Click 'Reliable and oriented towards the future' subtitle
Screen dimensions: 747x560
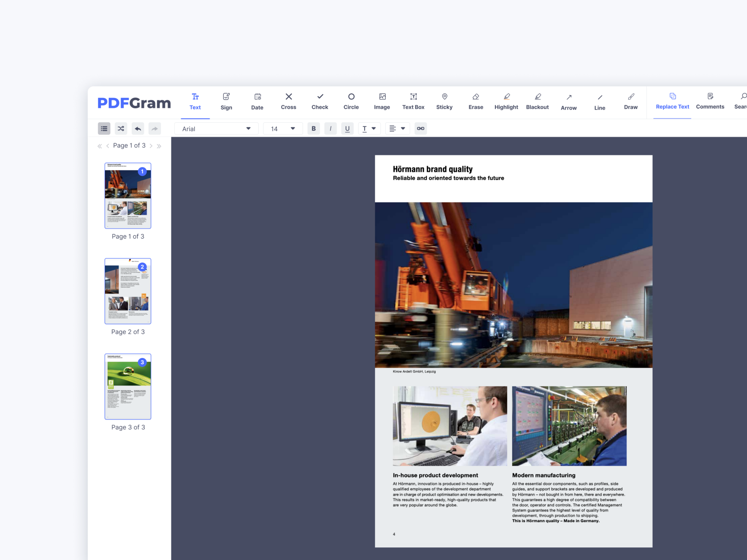(449, 178)
